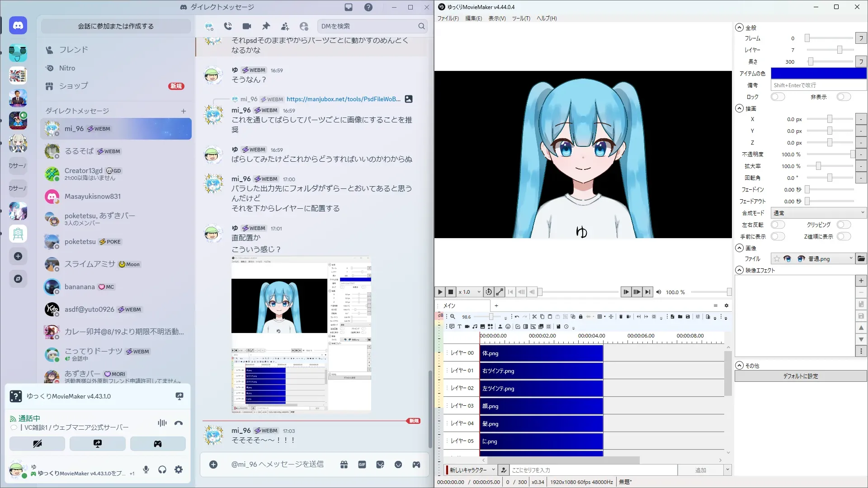Mute the Discord microphone
Screen dimensions: 868x488
[146, 469]
